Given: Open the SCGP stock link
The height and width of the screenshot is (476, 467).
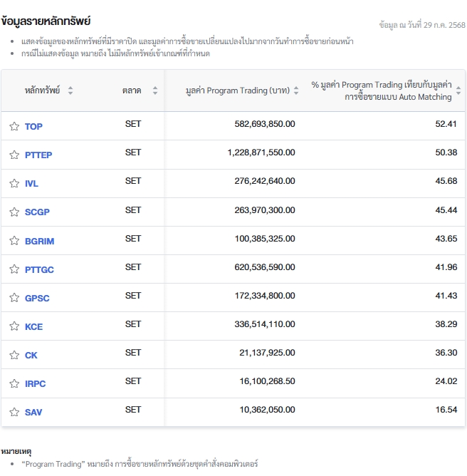Looking at the screenshot, I should click(x=37, y=212).
